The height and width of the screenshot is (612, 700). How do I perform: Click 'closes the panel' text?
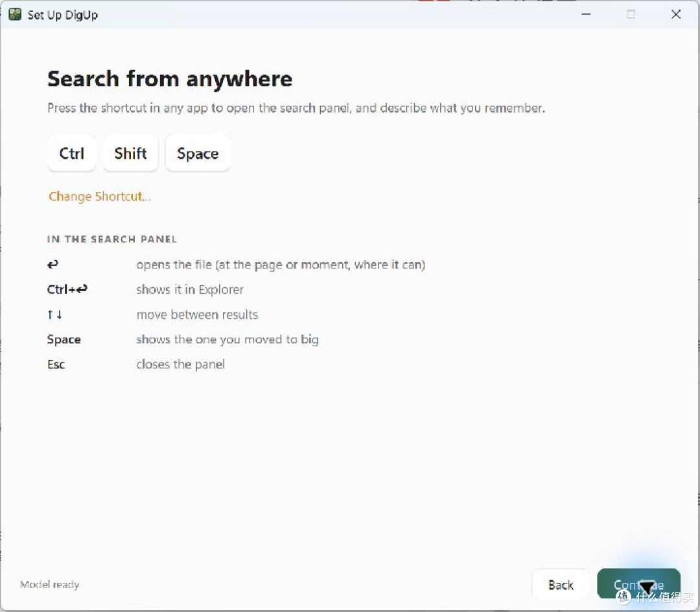coord(180,364)
